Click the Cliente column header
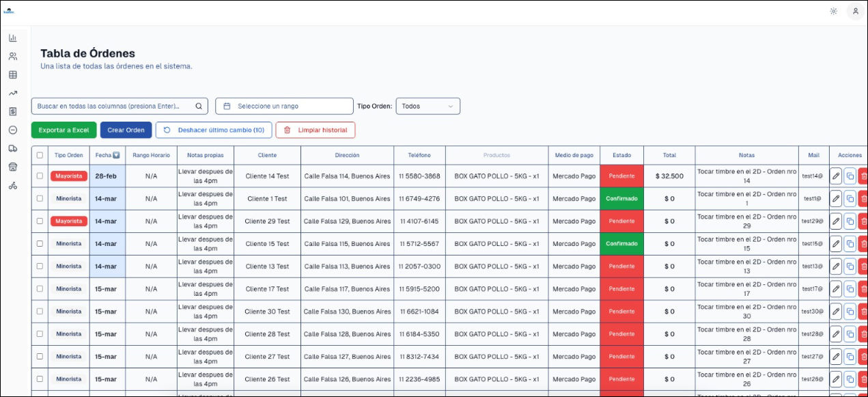868x397 pixels. (267, 155)
